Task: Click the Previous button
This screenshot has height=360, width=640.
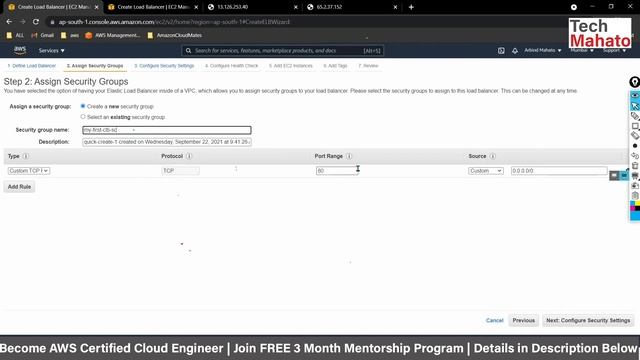Action: tap(524, 320)
